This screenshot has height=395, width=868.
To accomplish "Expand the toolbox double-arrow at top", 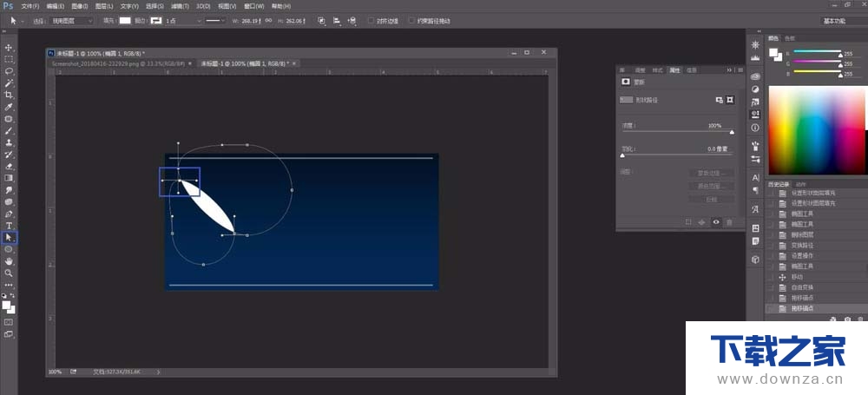I will tap(5, 33).
